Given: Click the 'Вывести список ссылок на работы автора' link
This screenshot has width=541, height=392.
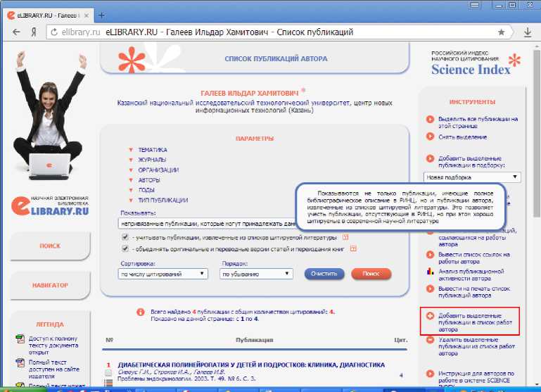Looking at the screenshot, I should [473, 258].
